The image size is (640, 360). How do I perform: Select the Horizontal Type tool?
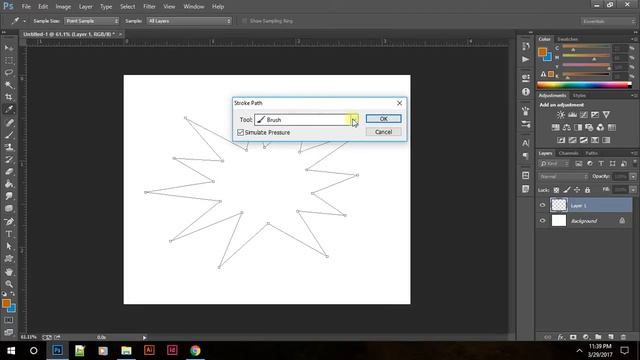(9, 234)
